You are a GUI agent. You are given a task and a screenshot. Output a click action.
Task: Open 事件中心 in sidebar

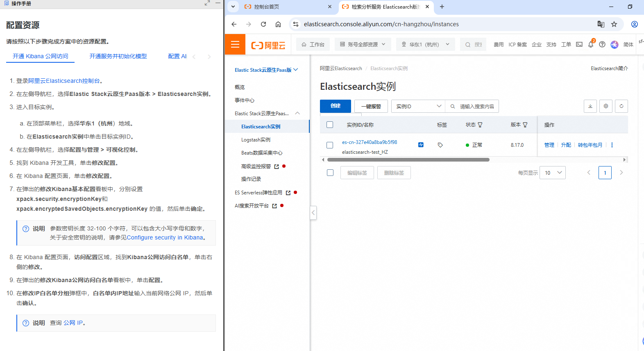click(245, 100)
